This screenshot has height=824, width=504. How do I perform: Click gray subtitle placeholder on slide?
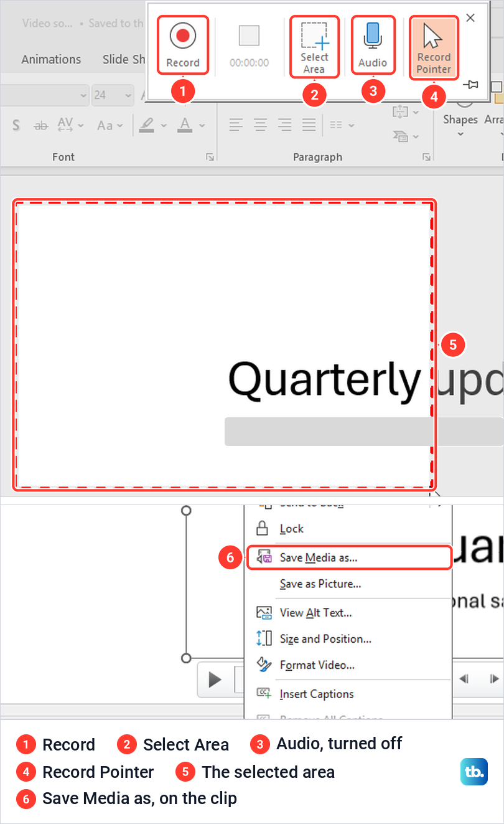364,432
